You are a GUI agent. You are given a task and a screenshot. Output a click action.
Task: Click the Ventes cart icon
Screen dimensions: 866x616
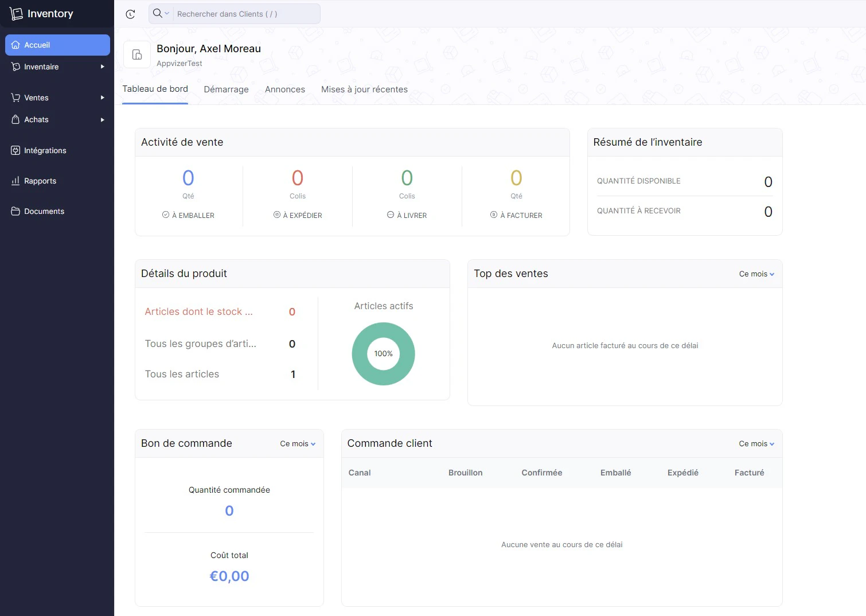tap(15, 98)
